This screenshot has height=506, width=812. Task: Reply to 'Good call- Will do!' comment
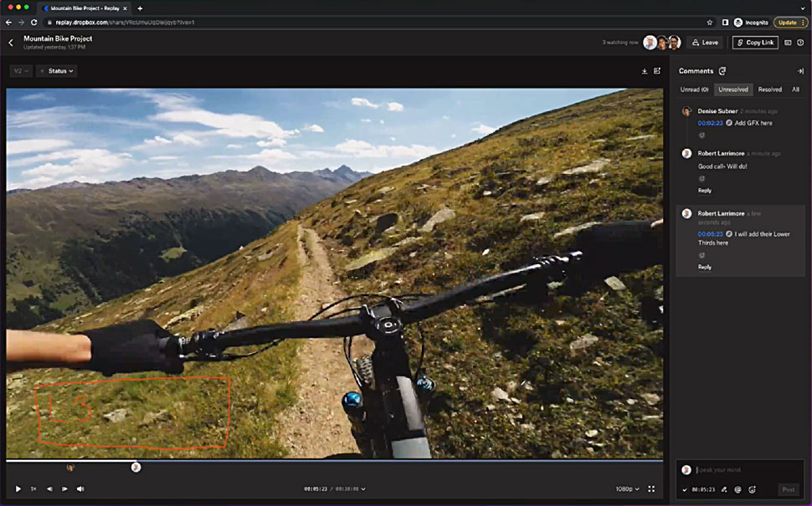pyautogui.click(x=704, y=191)
